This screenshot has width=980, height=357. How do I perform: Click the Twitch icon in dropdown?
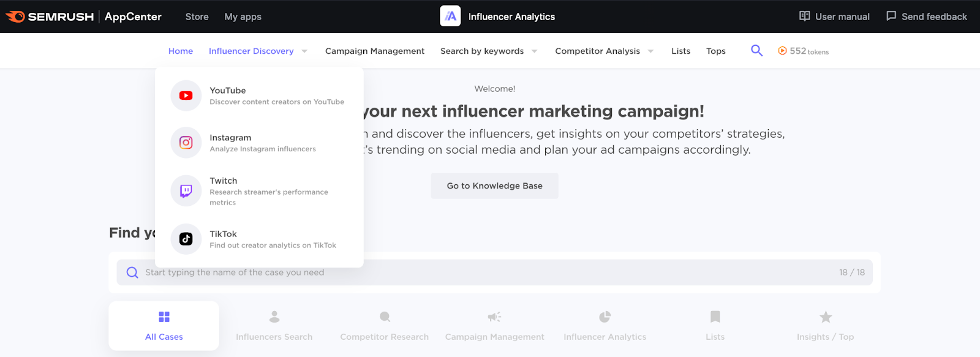pyautogui.click(x=186, y=191)
